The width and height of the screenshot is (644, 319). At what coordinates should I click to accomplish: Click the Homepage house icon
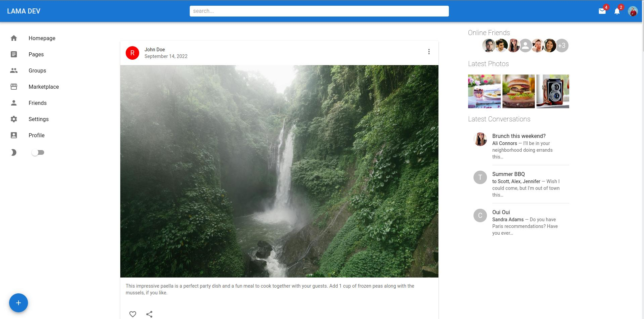14,38
